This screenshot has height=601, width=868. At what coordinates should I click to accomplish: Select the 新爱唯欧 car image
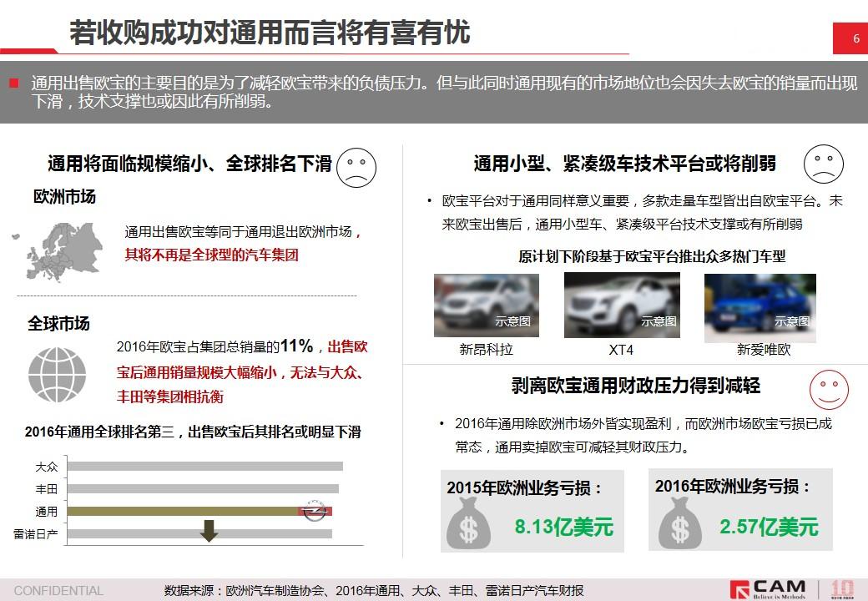[760, 308]
